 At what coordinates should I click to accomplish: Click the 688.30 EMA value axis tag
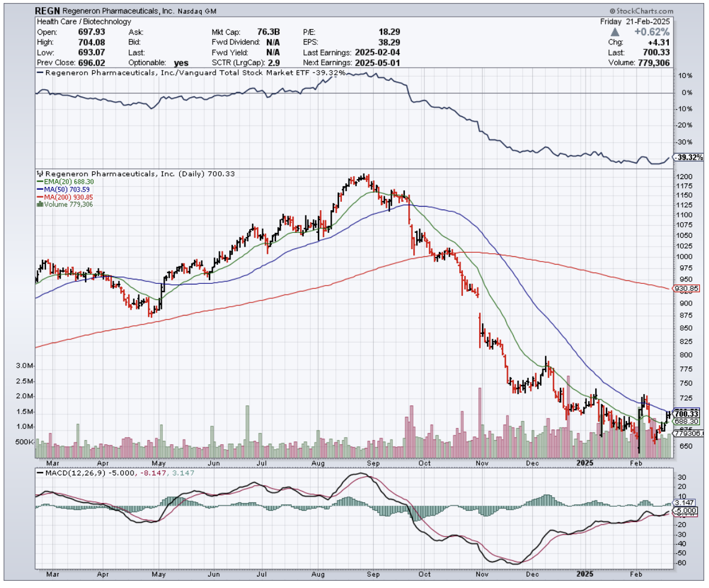(x=686, y=422)
